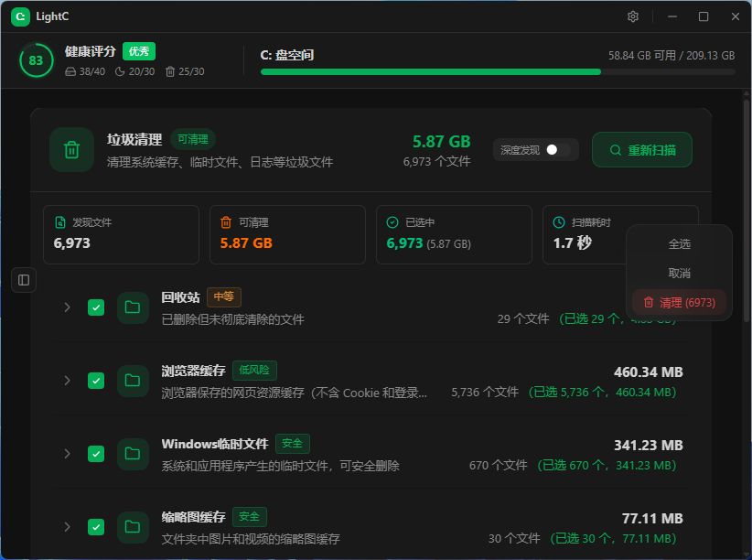Click the LightC logo icon
Viewport: 752px width, 560px height.
click(21, 16)
